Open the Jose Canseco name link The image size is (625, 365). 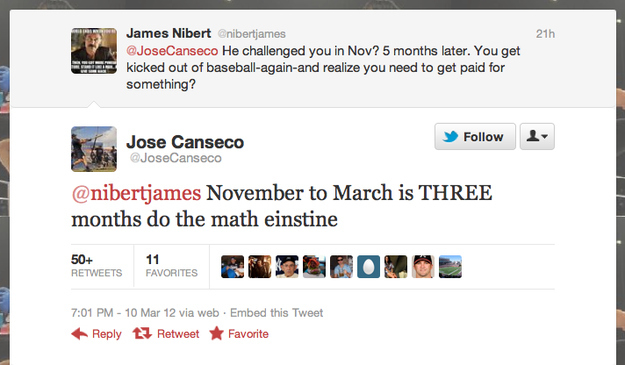point(185,142)
